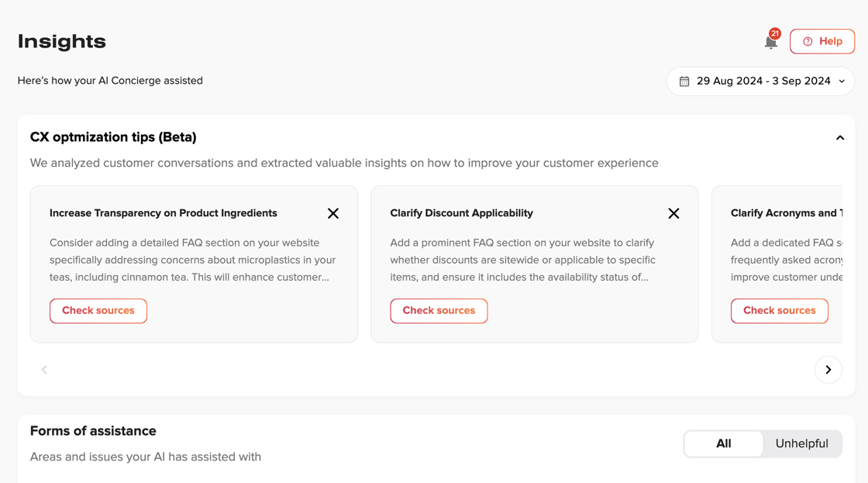This screenshot has height=483, width=868.
Task: Open the Help button
Action: (x=822, y=42)
